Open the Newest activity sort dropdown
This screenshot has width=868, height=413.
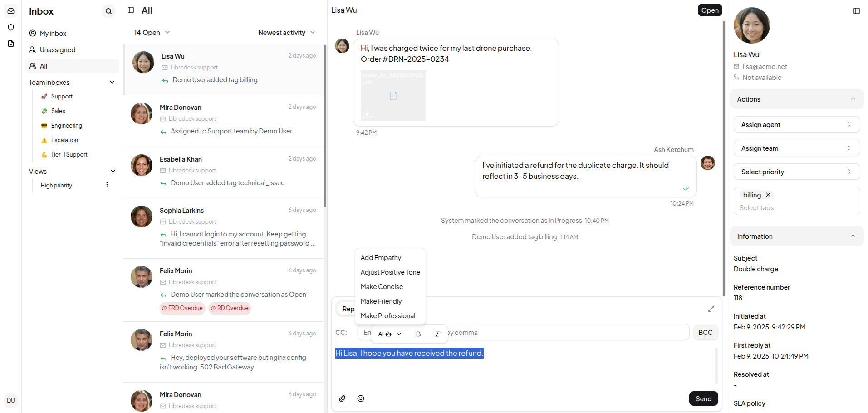point(286,32)
